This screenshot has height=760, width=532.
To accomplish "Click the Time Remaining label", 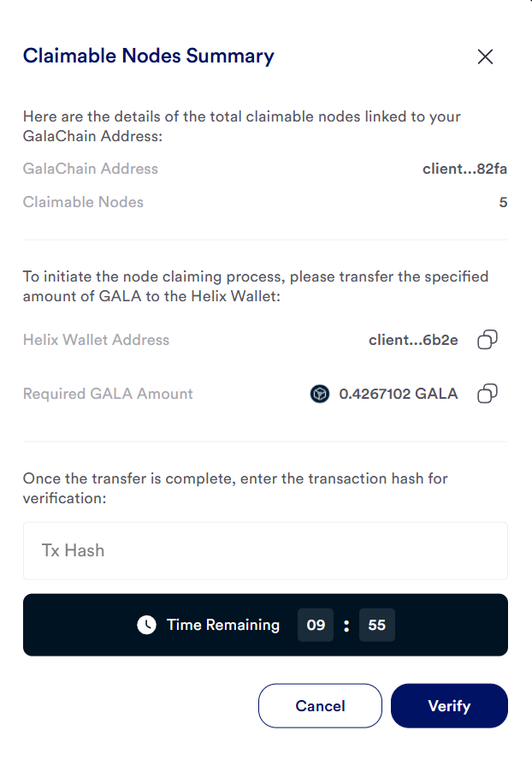I will [x=223, y=625].
